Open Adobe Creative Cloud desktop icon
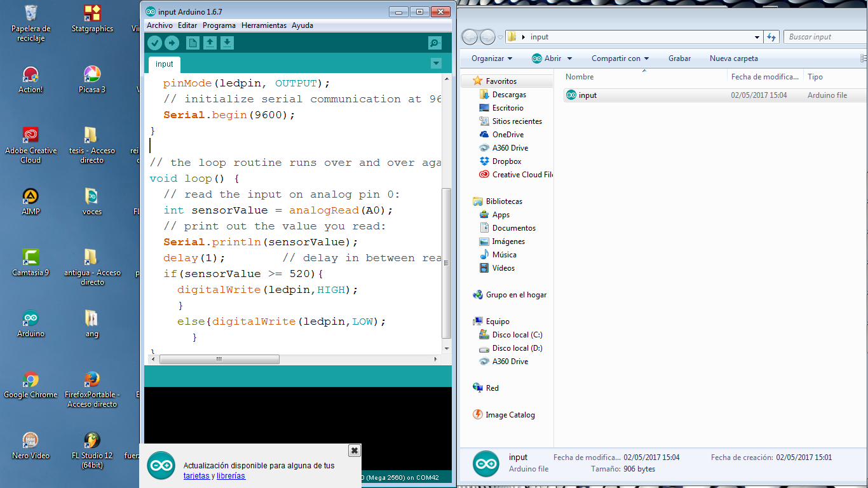This screenshot has width=868, height=488. 31,145
